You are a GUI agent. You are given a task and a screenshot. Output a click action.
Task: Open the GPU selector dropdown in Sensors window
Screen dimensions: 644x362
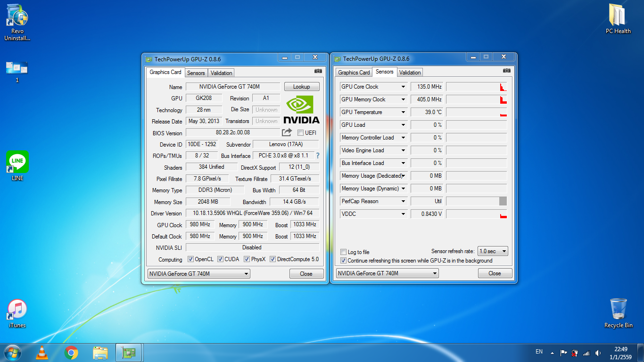tap(388, 273)
